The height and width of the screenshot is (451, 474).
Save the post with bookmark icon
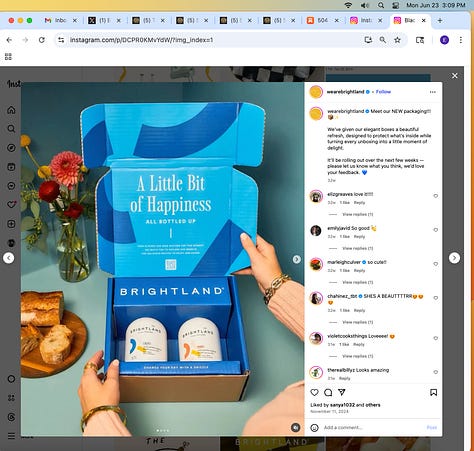click(x=433, y=392)
